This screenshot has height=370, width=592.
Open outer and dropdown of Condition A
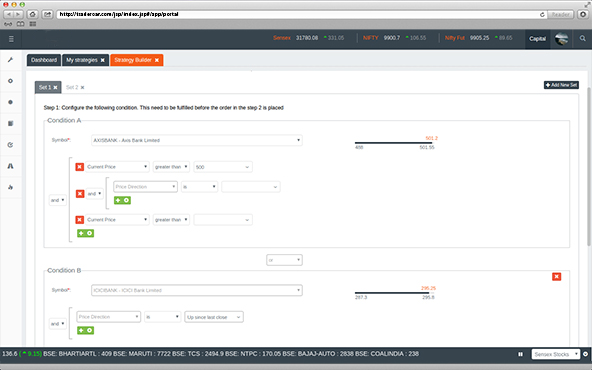[57, 200]
